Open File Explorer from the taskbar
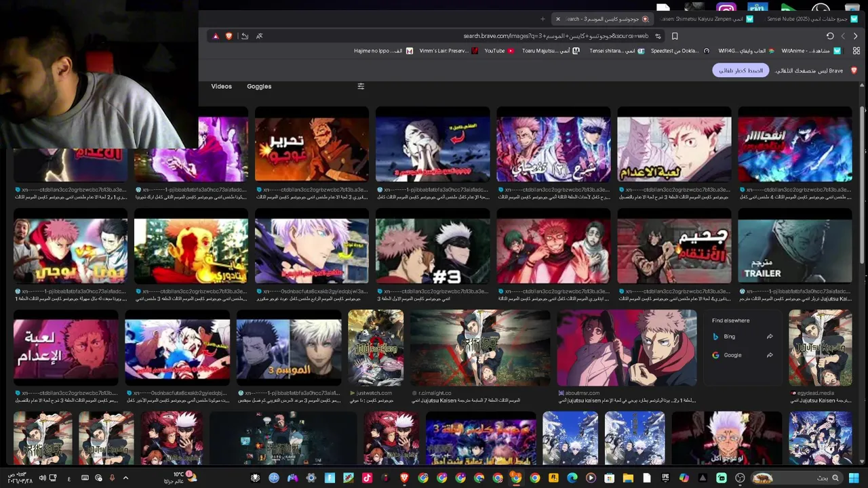This screenshot has height=488, width=868. click(628, 478)
